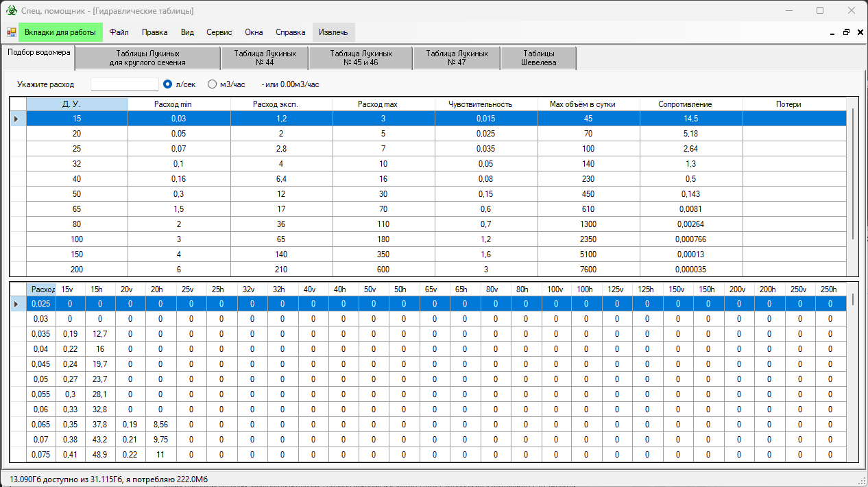Screen dimensions: 868x487
Task: Click the small icon left of menu bar
Action: (12, 32)
